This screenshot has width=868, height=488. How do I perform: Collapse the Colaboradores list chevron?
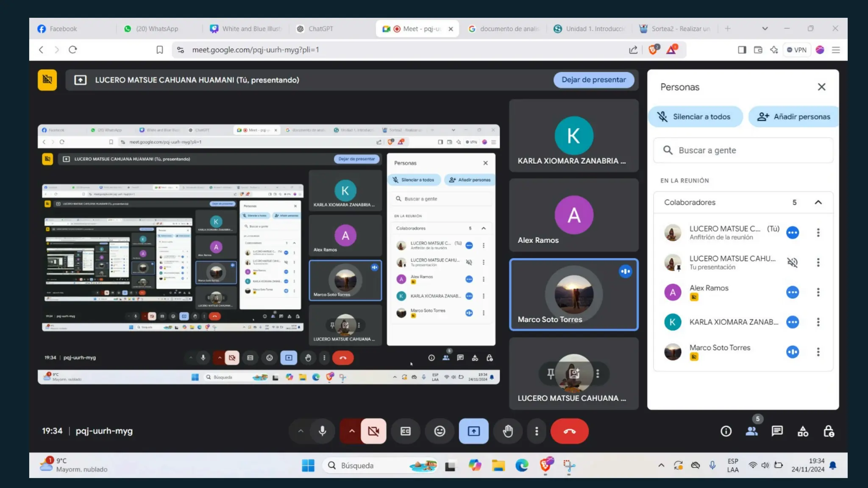tap(818, 202)
